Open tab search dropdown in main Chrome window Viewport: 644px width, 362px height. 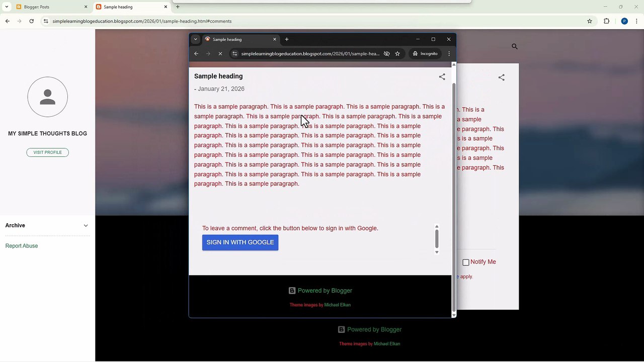7,7
